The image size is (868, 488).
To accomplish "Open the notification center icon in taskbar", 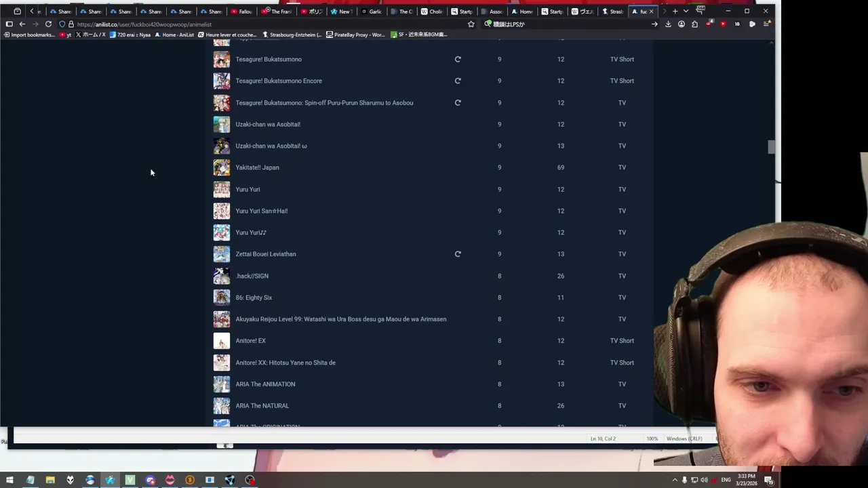I will click(x=768, y=480).
